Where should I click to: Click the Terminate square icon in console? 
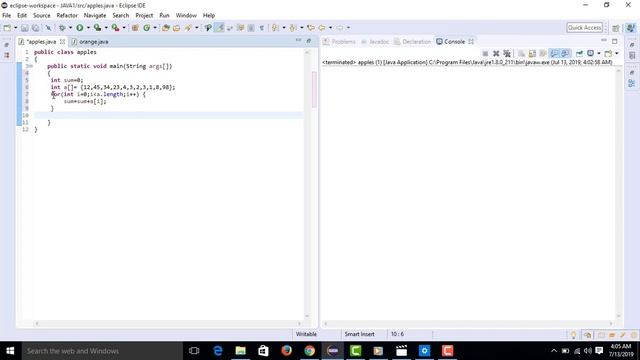pos(485,53)
